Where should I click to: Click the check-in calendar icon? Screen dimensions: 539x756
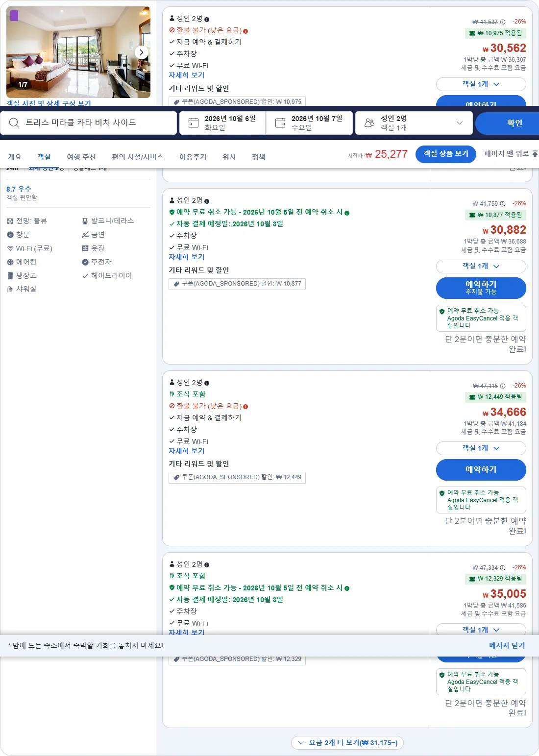coord(194,122)
